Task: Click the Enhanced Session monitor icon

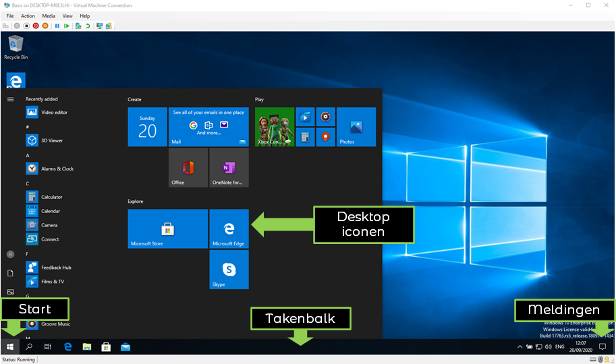Action: [x=99, y=26]
